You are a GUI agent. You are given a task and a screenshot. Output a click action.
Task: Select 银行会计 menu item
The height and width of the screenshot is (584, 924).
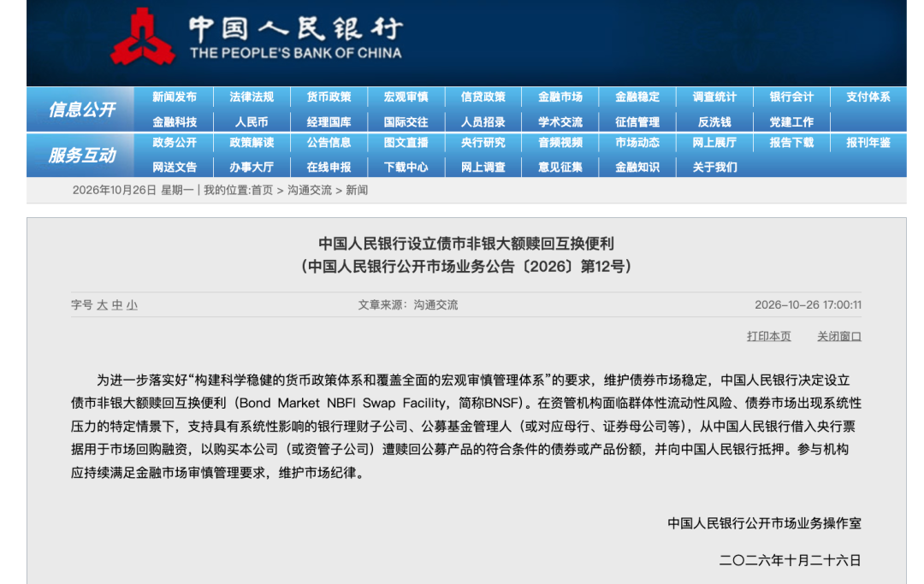pos(791,97)
